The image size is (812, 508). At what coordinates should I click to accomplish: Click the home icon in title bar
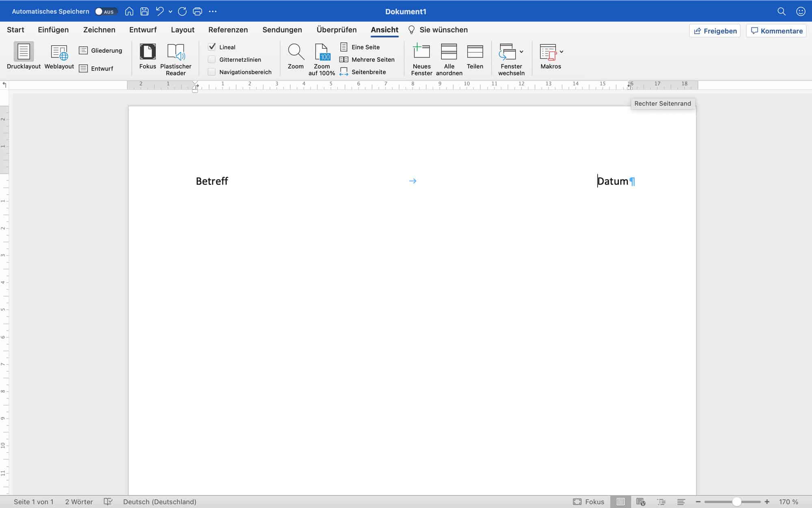(129, 11)
